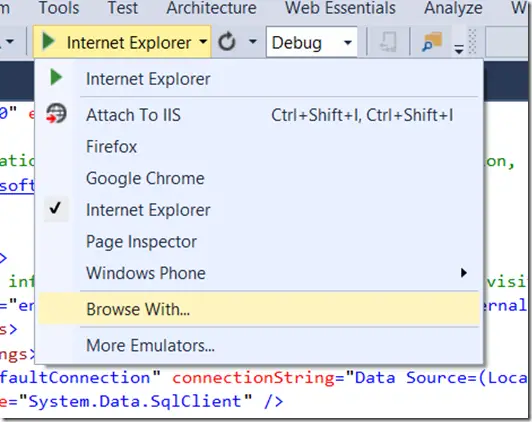Click the "System.Data.SqlClient" text
Screen dimensions: 532x422
(x=136, y=401)
